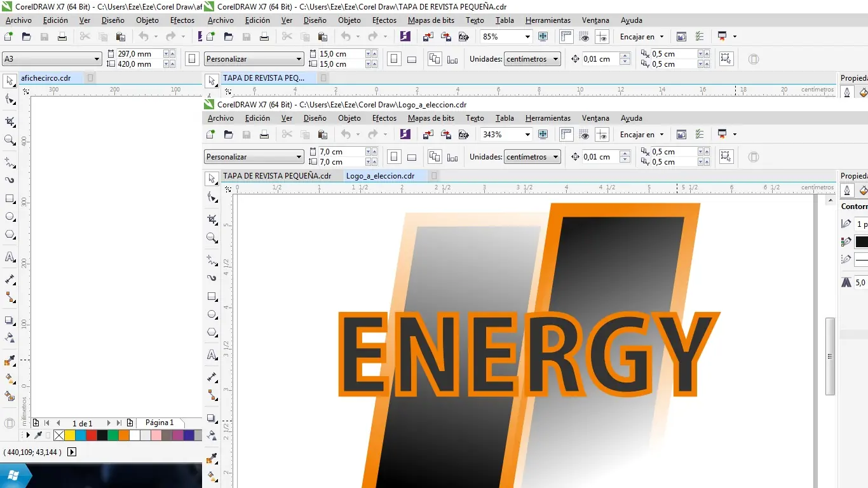Click Print icon in afichecirco window toolbar
Image resolution: width=868 pixels, height=488 pixels.
pos(62,37)
